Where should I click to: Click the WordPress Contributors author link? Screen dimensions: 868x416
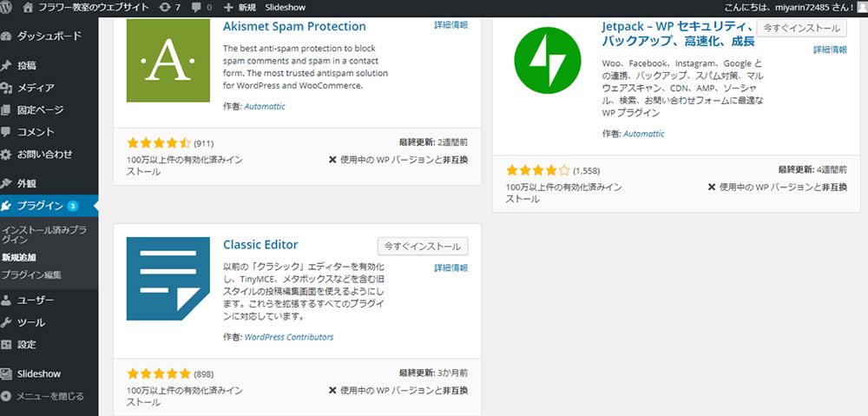[x=289, y=337]
